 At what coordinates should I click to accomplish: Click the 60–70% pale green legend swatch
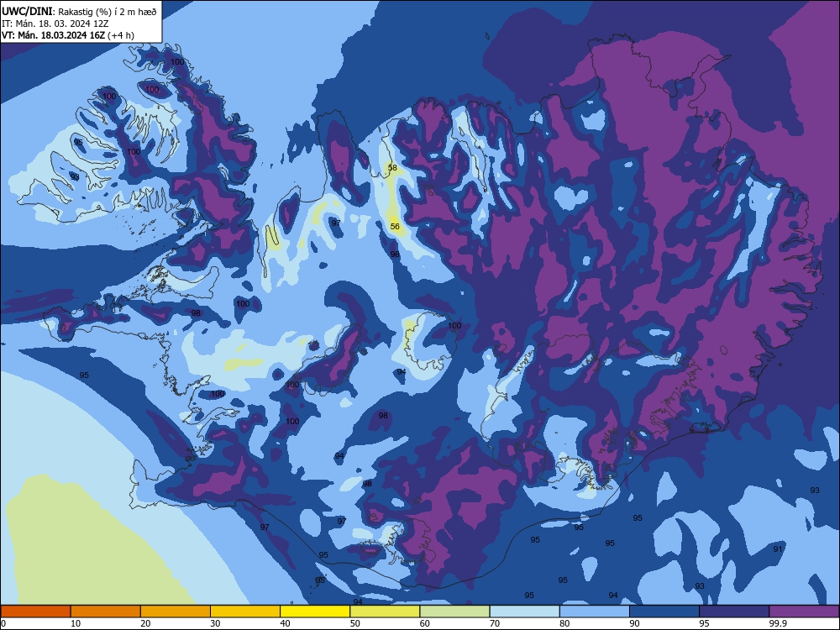click(454, 612)
